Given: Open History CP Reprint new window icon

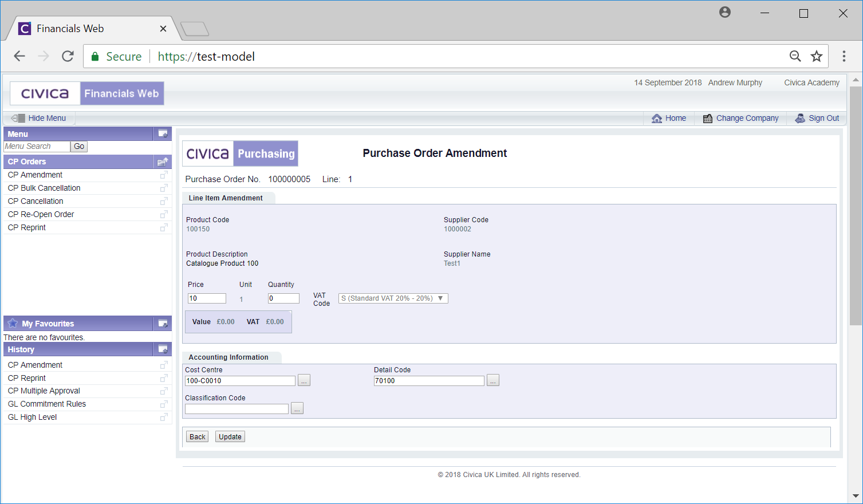Looking at the screenshot, I should pos(164,378).
